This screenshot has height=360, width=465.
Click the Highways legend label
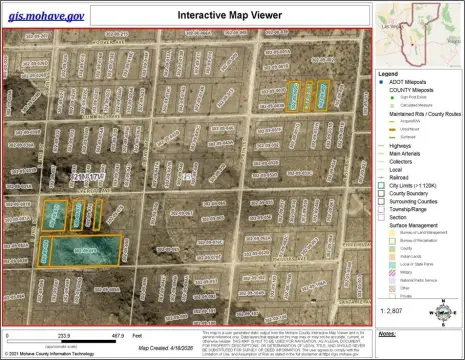(400, 146)
